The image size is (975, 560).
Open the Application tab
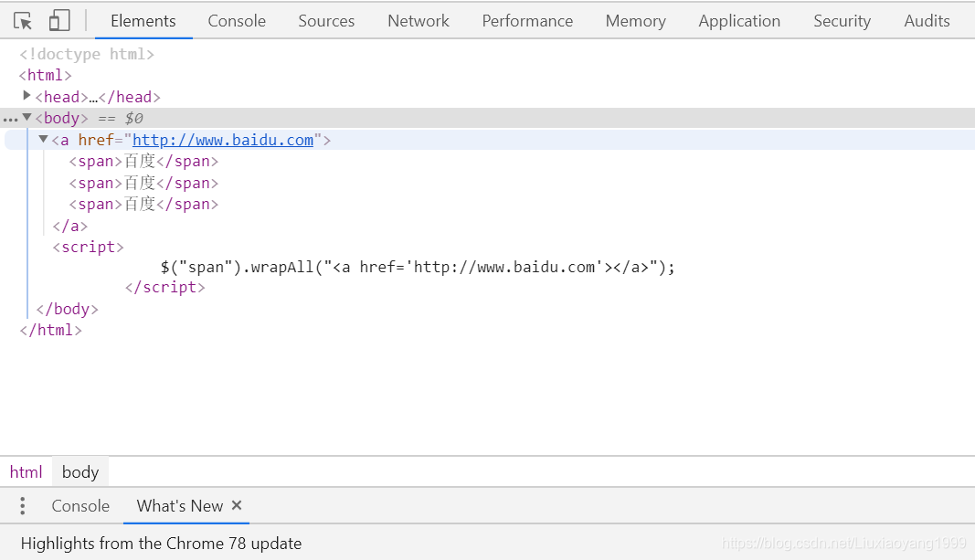(739, 21)
